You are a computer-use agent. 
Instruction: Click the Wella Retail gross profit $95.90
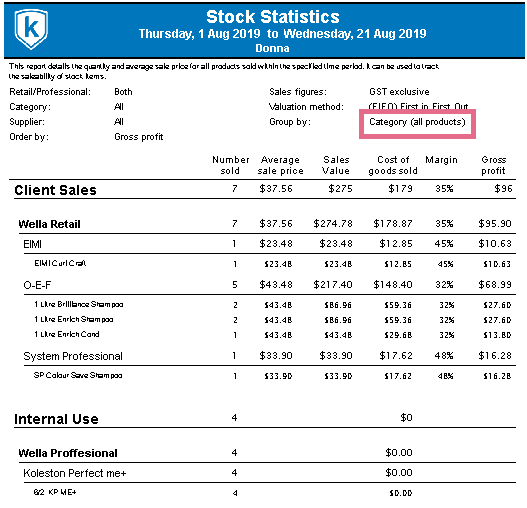[x=495, y=224]
